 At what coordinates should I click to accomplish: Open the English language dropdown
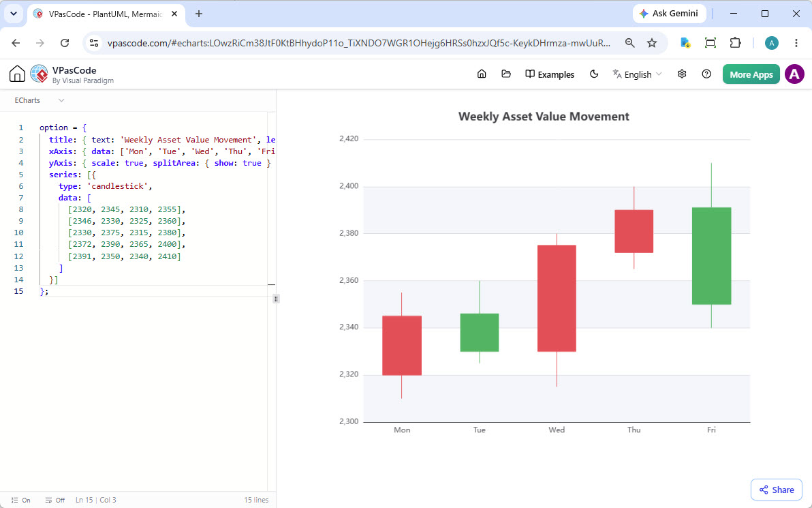click(637, 74)
